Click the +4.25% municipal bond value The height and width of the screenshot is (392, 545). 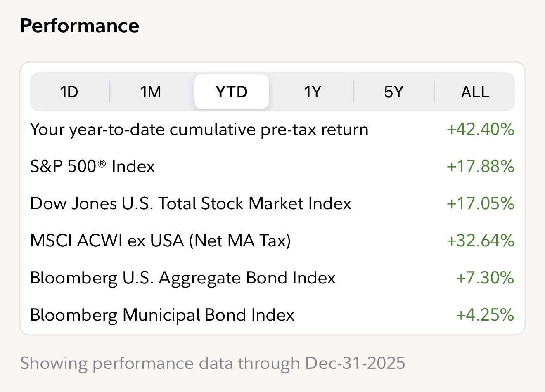(x=485, y=315)
